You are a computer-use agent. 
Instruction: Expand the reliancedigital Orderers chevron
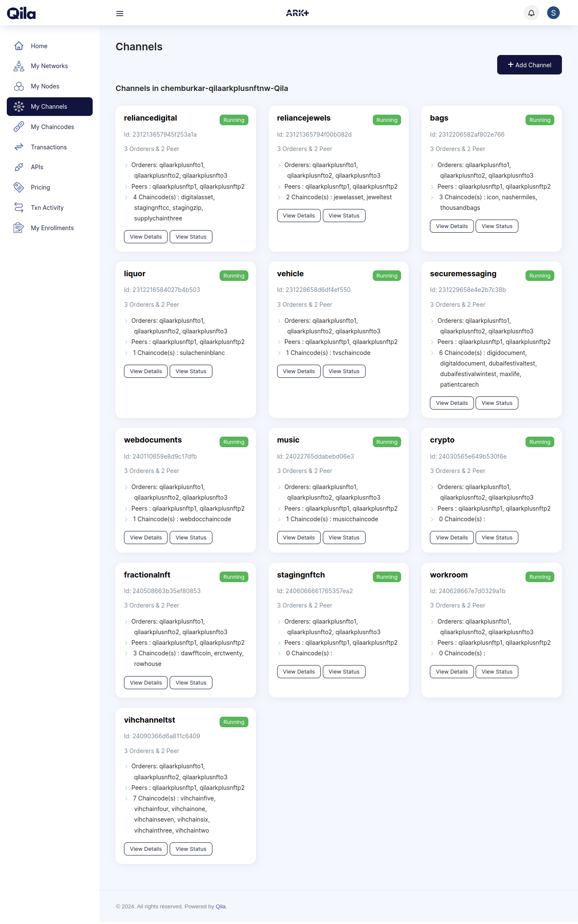pyautogui.click(x=126, y=165)
